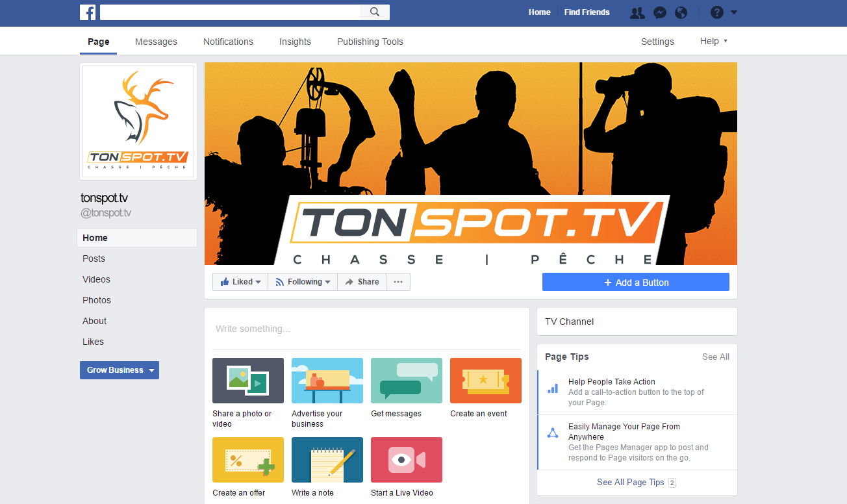Image resolution: width=847 pixels, height=504 pixels.
Task: Click Find Friends link
Action: [x=587, y=12]
